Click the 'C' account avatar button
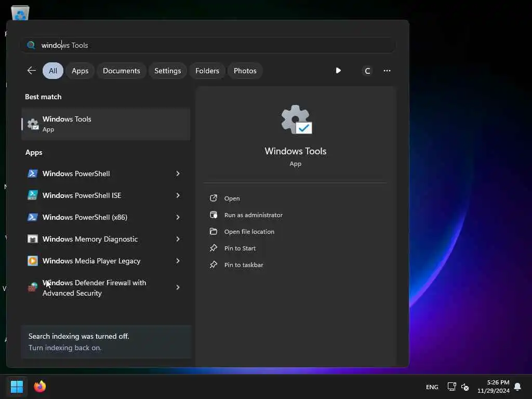 (367, 71)
